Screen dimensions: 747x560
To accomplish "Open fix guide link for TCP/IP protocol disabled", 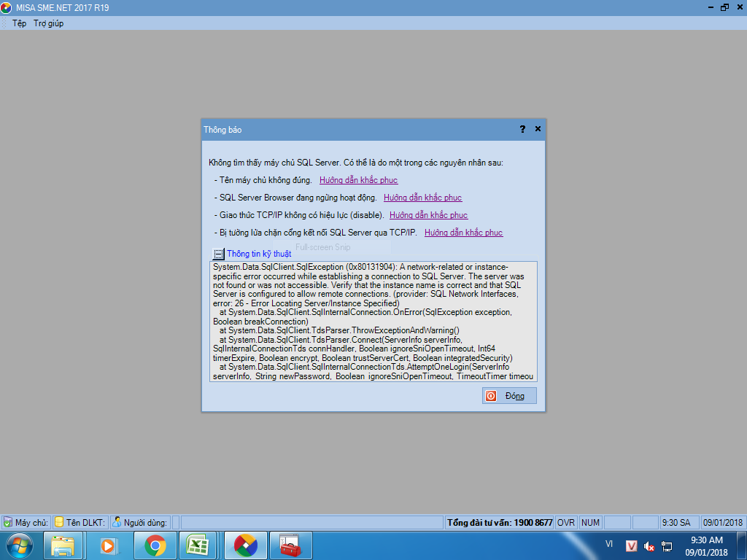I will pyautogui.click(x=428, y=215).
